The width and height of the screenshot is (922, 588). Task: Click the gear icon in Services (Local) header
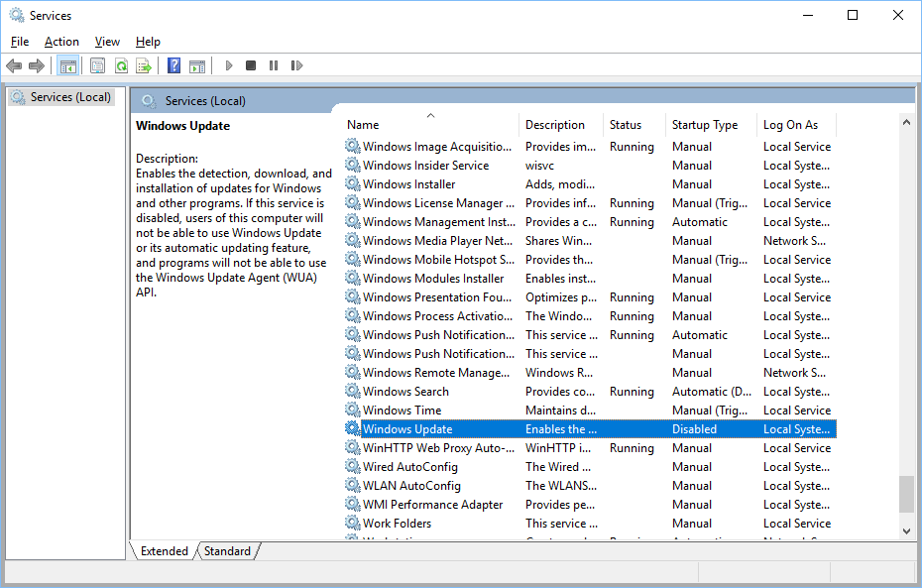(x=149, y=101)
